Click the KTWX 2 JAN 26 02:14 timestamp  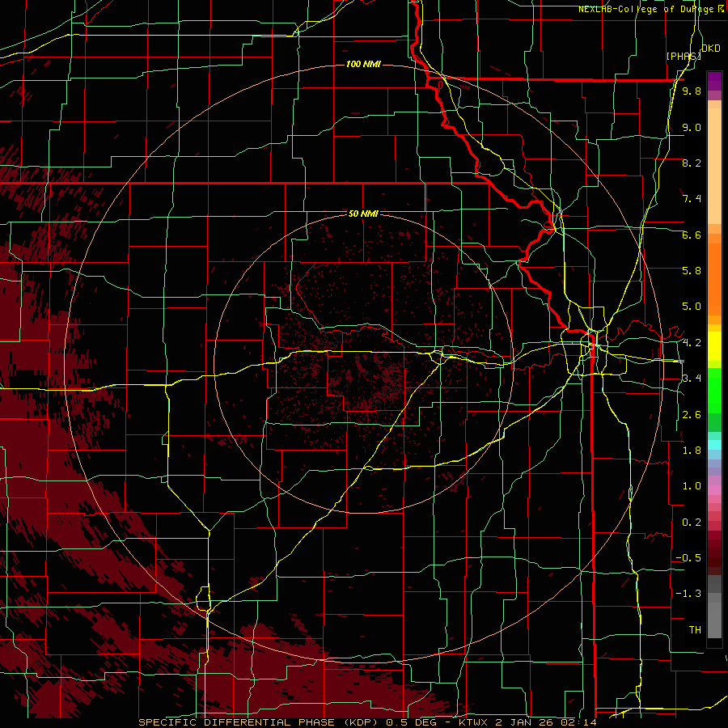tap(527, 722)
